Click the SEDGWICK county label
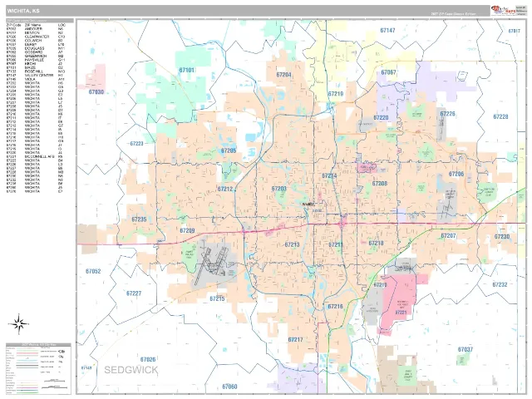532x399 pixels. click(x=131, y=370)
